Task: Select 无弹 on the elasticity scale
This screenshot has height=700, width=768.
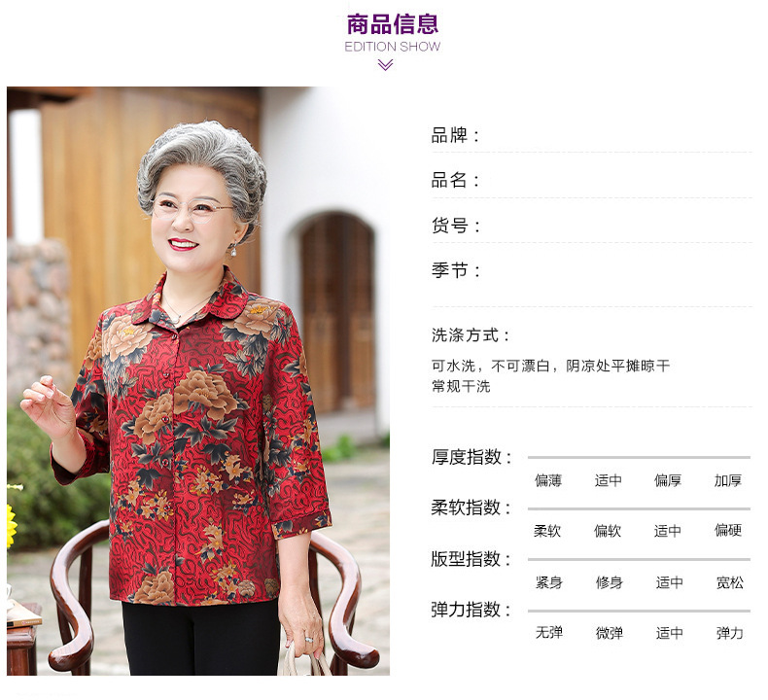Action: (x=549, y=632)
